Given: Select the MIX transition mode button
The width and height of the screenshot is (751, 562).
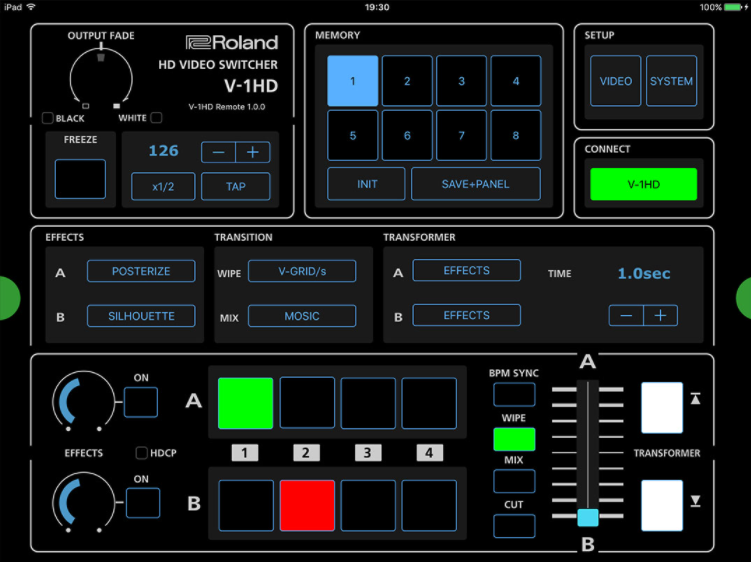Looking at the screenshot, I should coord(514,481).
